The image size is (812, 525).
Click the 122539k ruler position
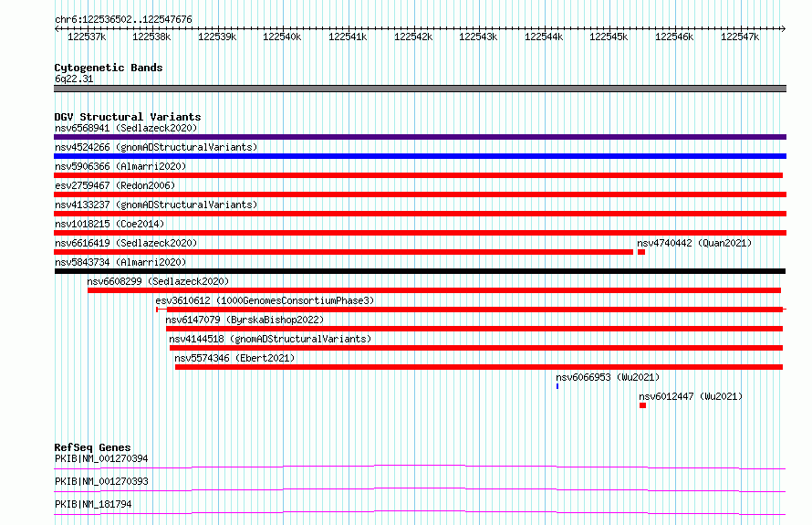[217, 37]
